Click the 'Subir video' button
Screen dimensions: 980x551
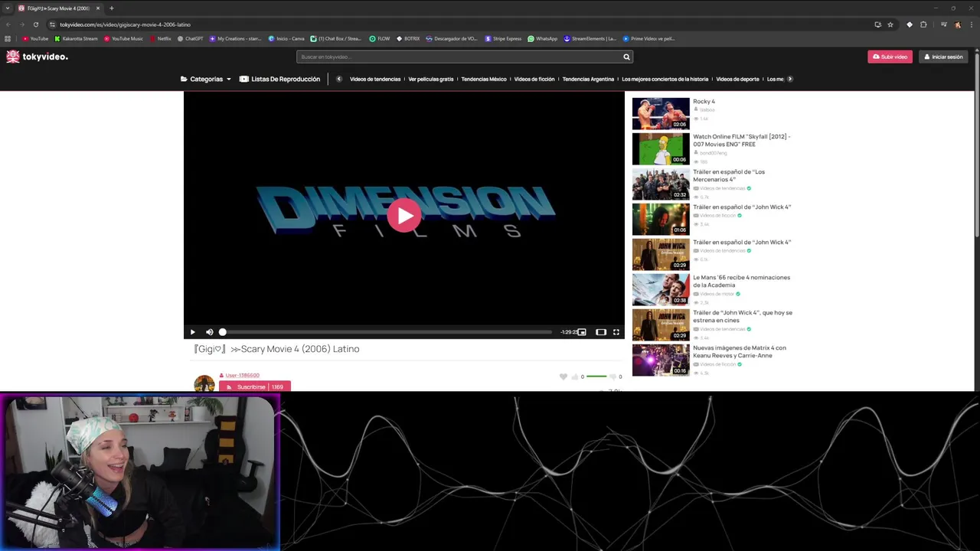pos(890,57)
